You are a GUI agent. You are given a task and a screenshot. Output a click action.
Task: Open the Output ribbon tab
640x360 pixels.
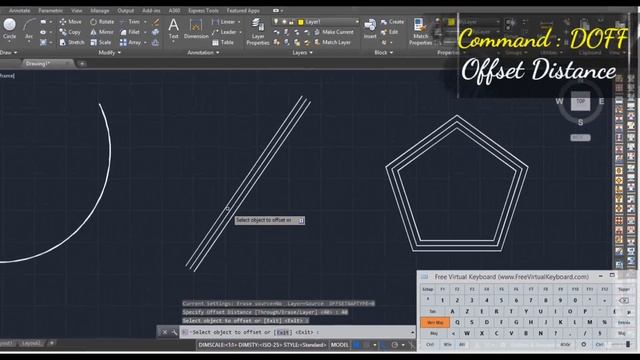point(125,11)
